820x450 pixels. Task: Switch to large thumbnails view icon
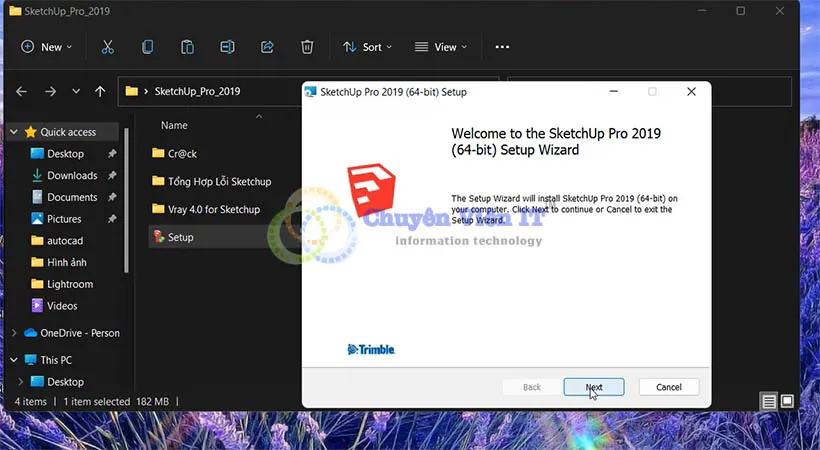[788, 401]
